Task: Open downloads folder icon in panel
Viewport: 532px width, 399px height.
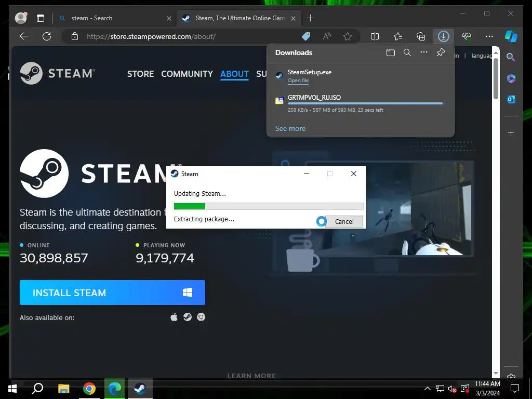Action: pos(391,52)
